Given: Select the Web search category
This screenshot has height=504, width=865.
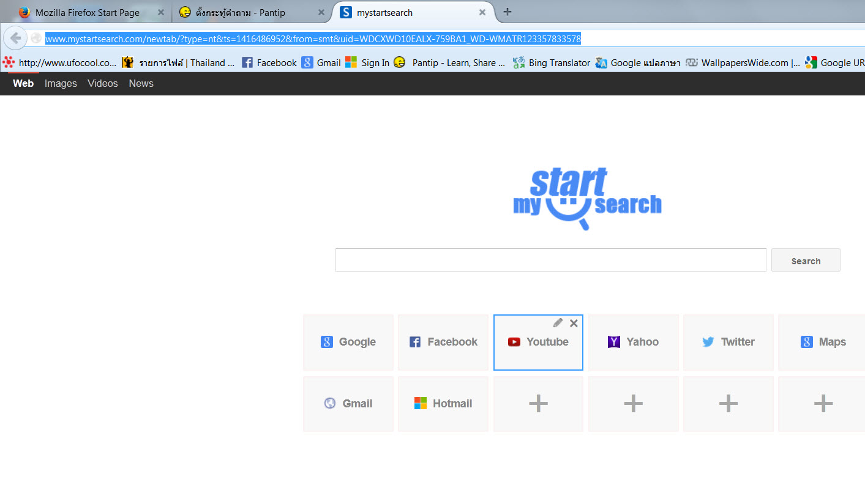Looking at the screenshot, I should point(23,83).
